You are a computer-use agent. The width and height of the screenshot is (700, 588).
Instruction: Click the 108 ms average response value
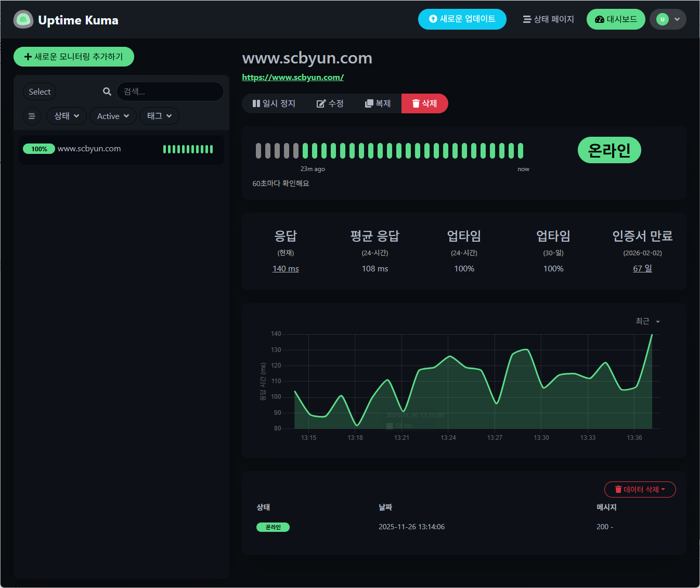375,269
